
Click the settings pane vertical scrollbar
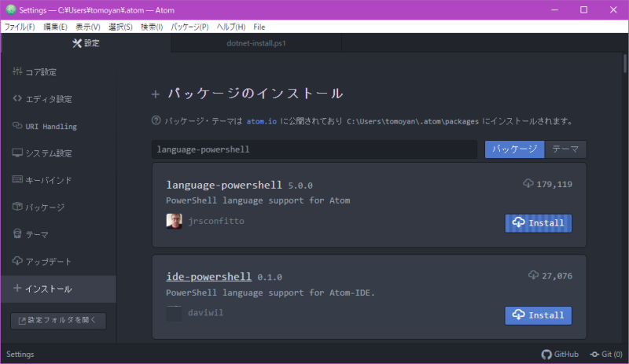point(625,64)
